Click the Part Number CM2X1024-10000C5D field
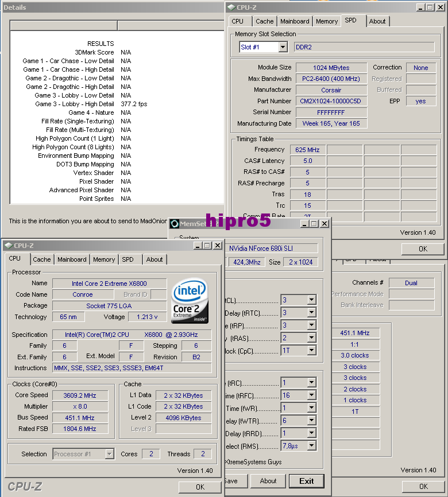448x497 pixels. tap(331, 101)
